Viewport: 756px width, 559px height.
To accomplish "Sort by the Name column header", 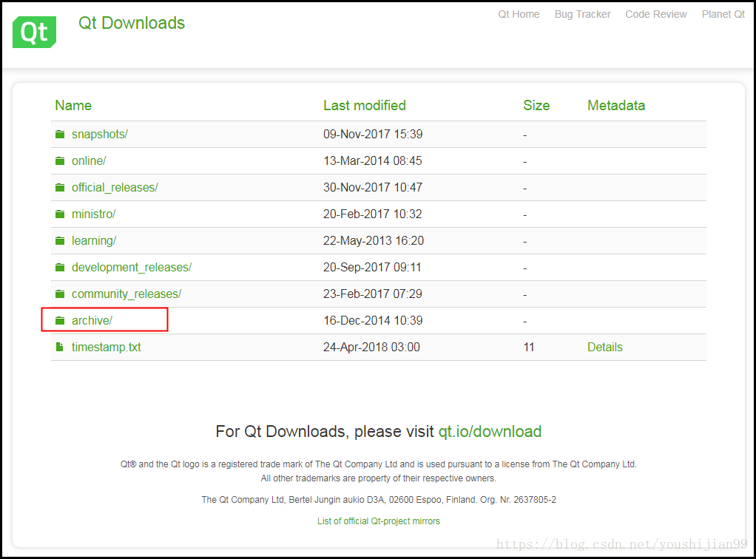I will click(73, 106).
